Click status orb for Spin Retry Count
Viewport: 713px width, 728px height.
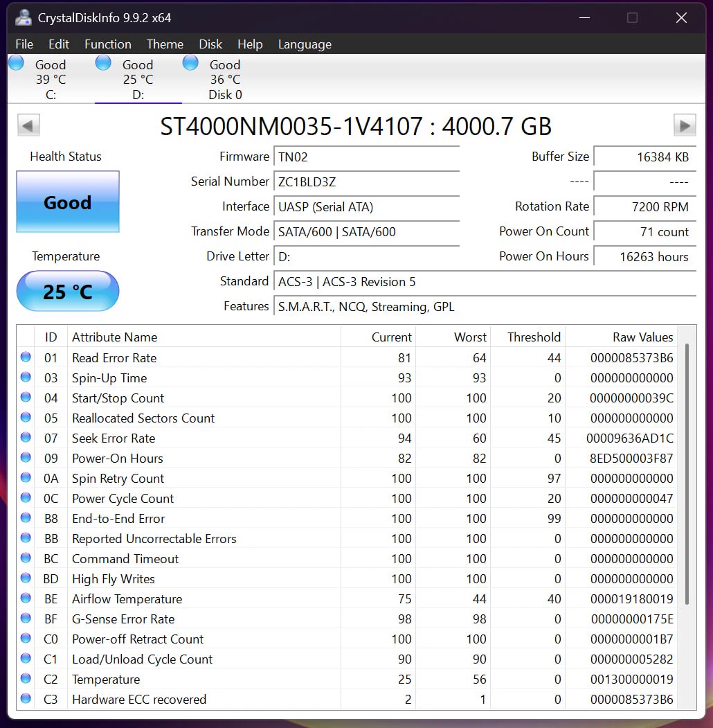tap(26, 477)
